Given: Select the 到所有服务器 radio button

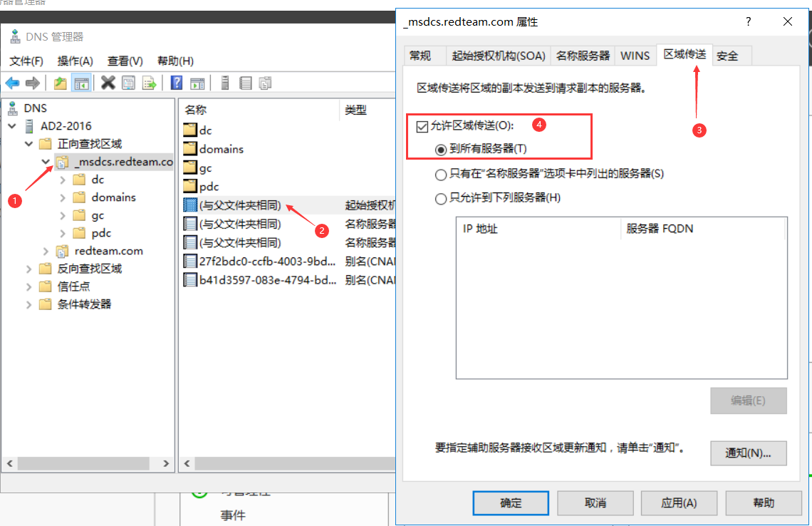Looking at the screenshot, I should click(441, 150).
